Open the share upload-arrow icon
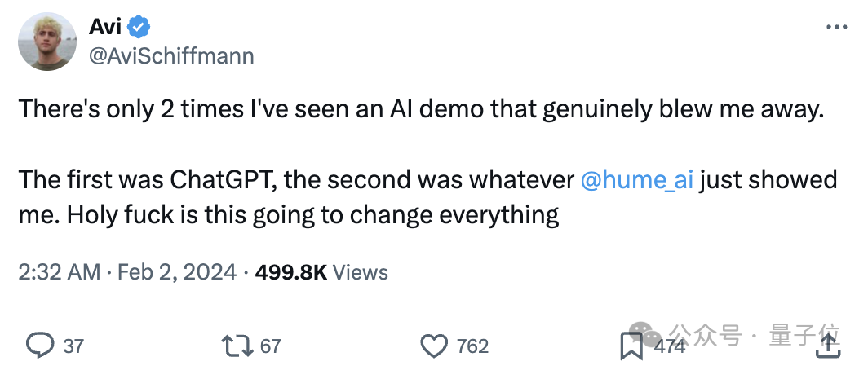This screenshot has width=868, height=370. (x=829, y=345)
